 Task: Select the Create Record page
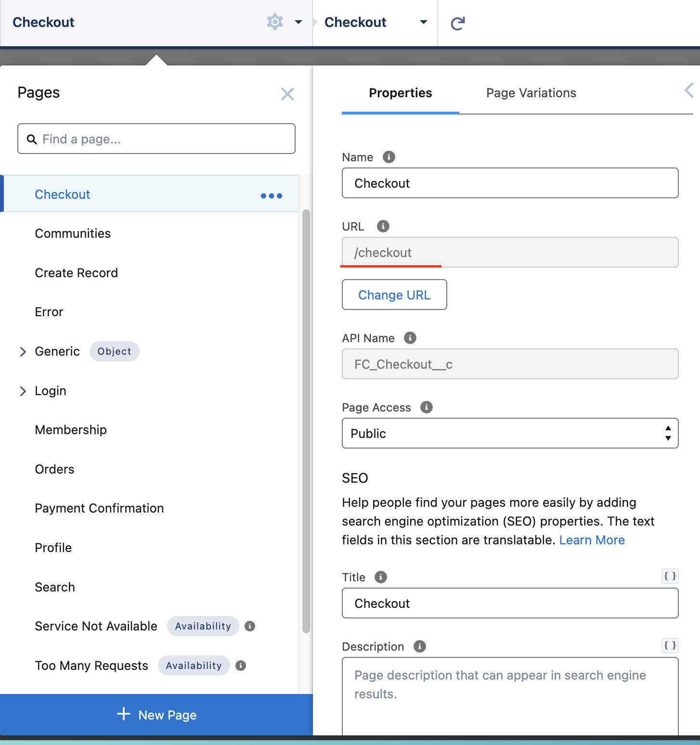click(x=76, y=273)
